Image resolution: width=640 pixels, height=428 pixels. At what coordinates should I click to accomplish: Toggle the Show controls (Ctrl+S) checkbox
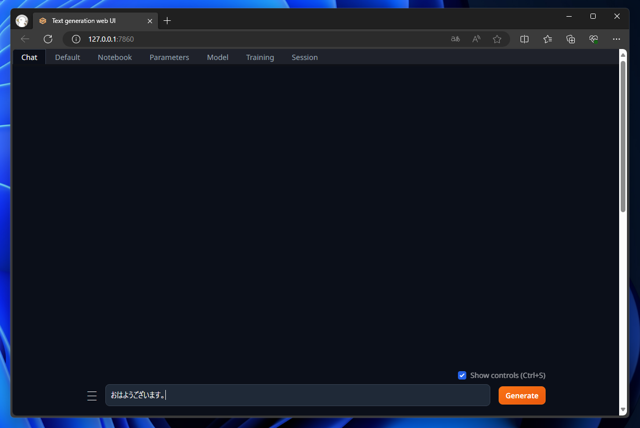(462, 375)
